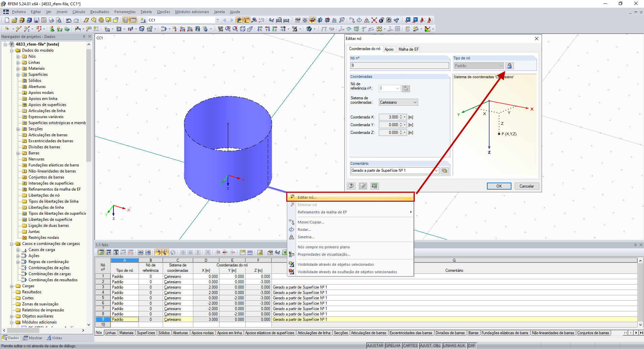Toggle CARTES mode in status bar
Screen dimensions: 644x349
tap(410, 346)
